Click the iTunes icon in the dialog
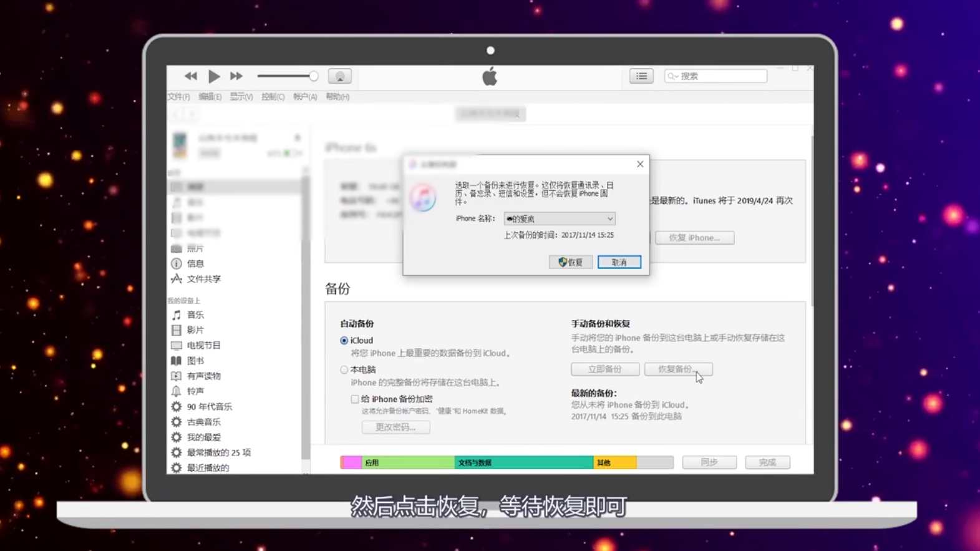The width and height of the screenshot is (980, 551). (x=424, y=198)
